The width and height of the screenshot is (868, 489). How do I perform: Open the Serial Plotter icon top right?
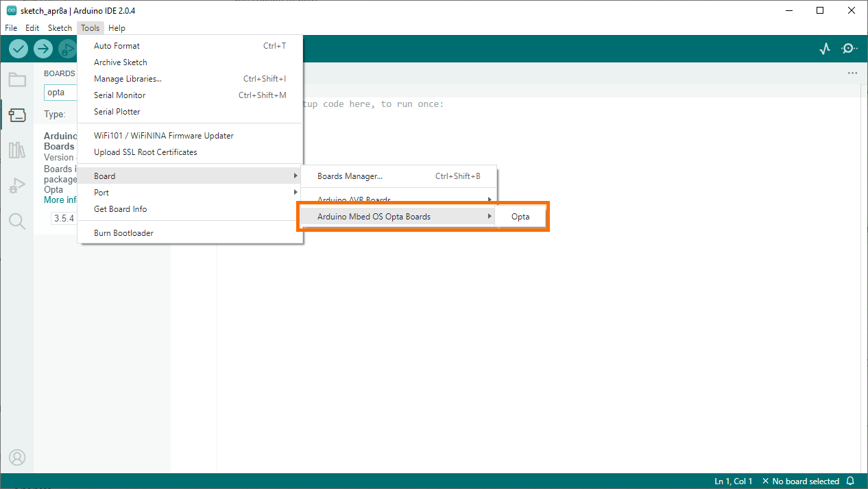coord(824,49)
